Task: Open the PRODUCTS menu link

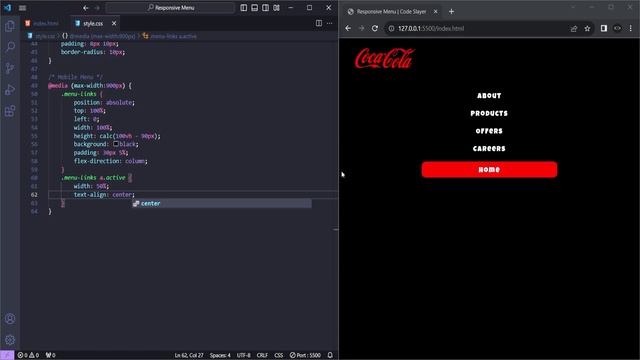Action: (x=489, y=113)
